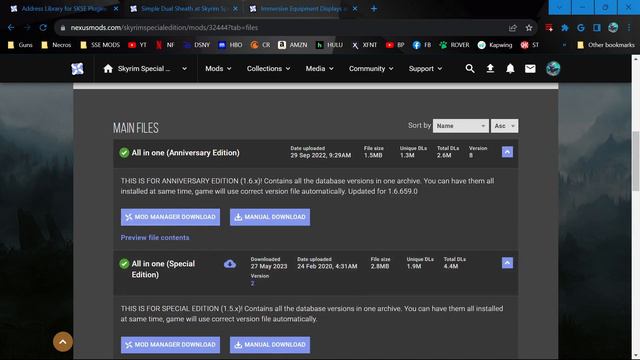This screenshot has height=360, width=640.
Task: Open the notifications bell icon
Action: pos(510,69)
